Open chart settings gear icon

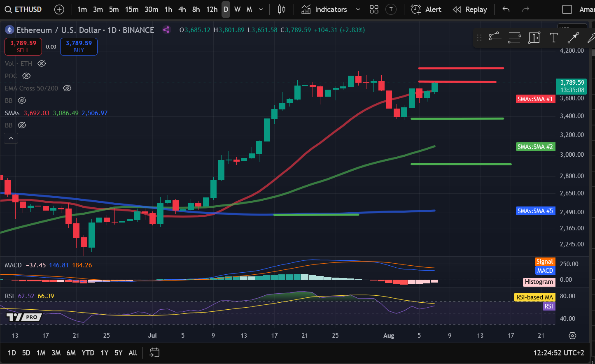coord(572,336)
